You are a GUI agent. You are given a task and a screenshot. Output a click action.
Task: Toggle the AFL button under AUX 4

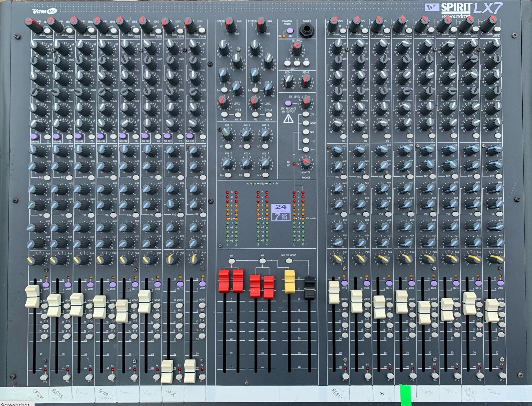(247, 175)
